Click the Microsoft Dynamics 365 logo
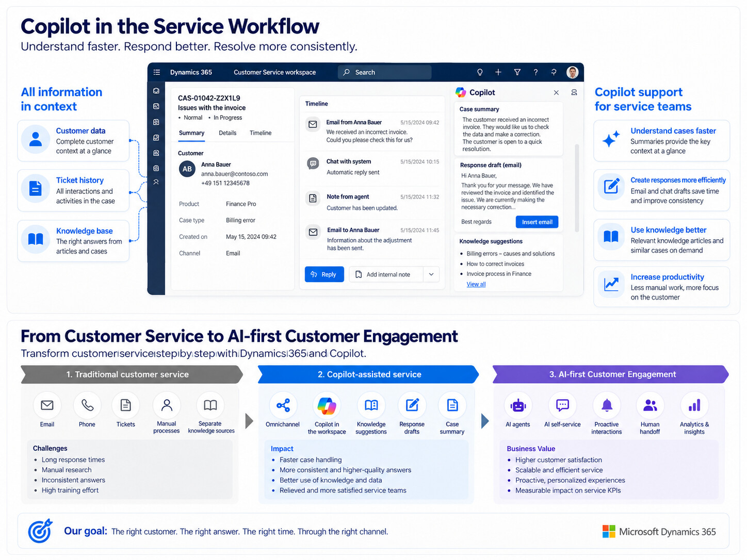 659,532
